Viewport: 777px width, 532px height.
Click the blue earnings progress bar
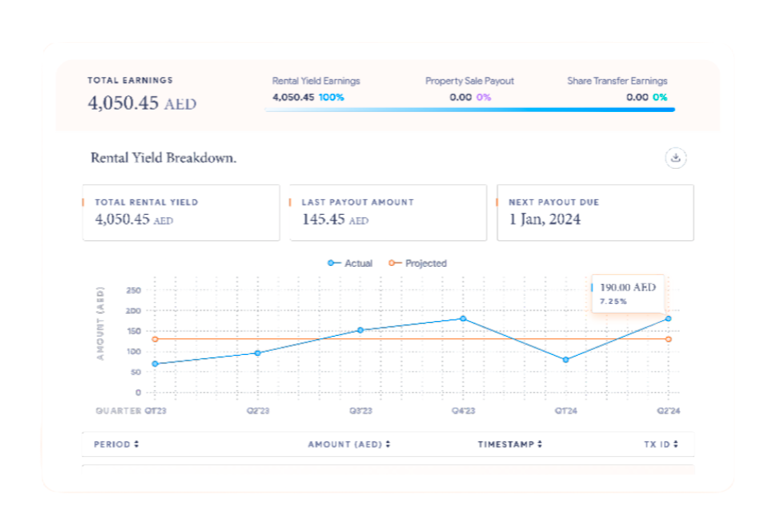(x=470, y=110)
